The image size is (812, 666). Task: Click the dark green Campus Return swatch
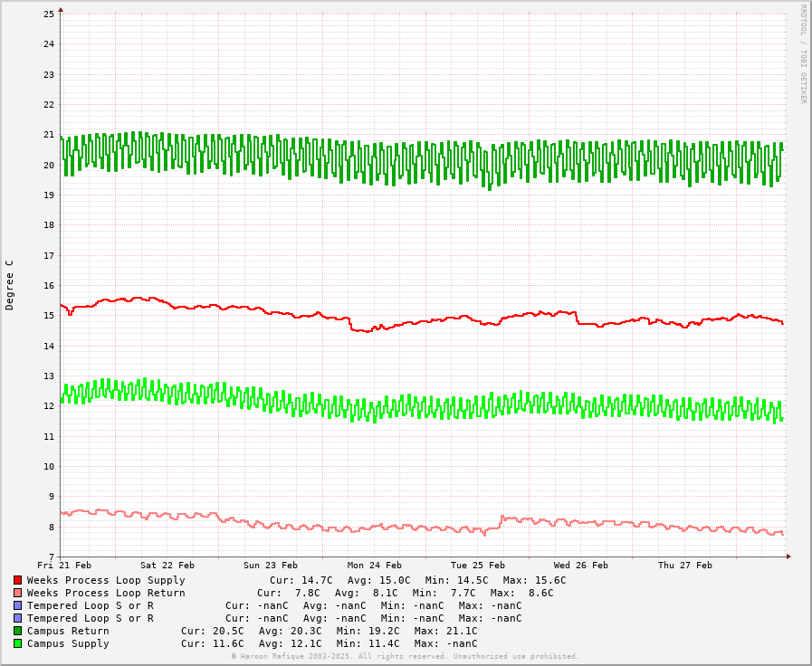pos(17,631)
